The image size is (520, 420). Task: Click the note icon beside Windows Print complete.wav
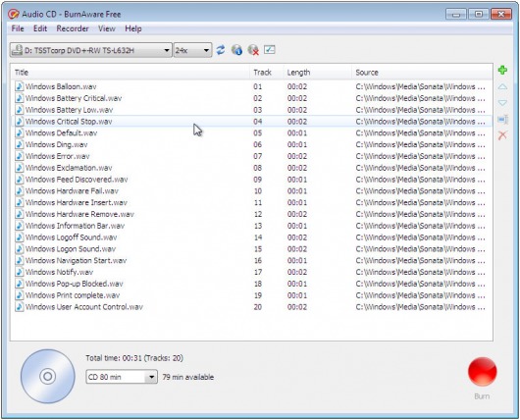[x=20, y=295]
